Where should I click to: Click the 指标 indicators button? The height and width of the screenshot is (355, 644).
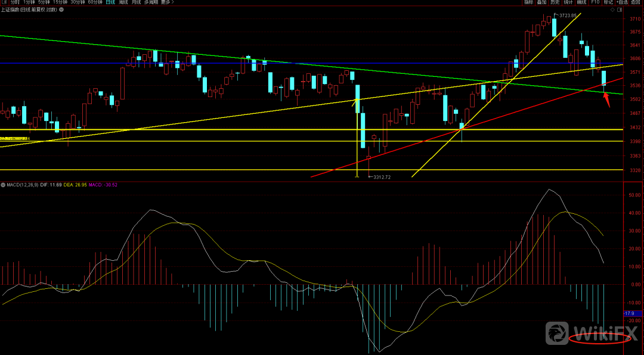coord(528,2)
